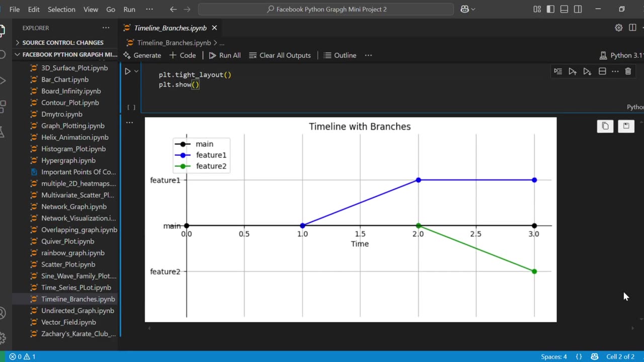Select Python 3.11 kernel picker

622,55
